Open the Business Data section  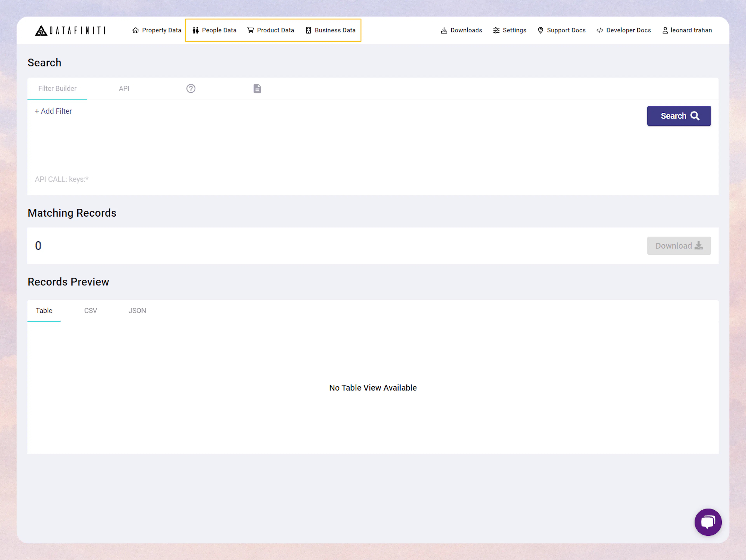pos(330,30)
